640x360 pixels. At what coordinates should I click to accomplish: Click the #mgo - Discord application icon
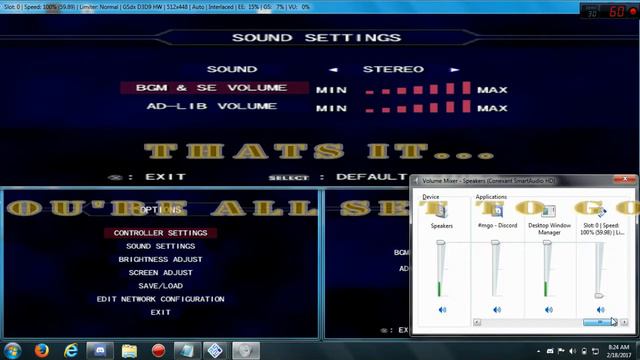(x=497, y=211)
